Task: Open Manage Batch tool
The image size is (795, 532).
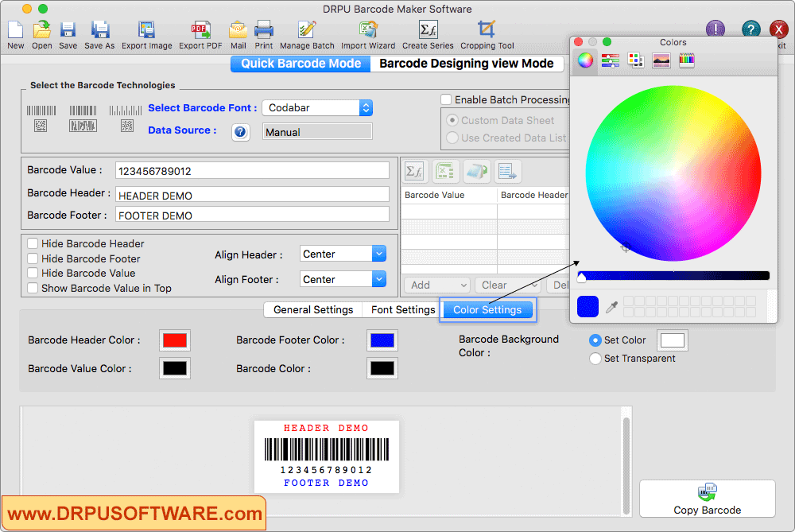Action: click(x=307, y=29)
